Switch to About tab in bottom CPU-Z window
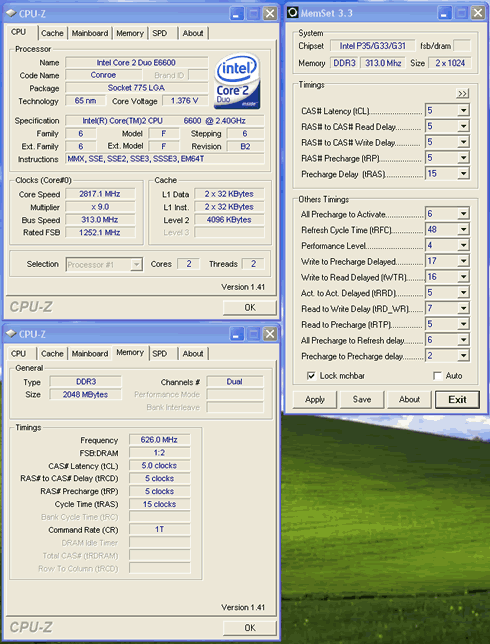490x644 pixels. pos(193,354)
